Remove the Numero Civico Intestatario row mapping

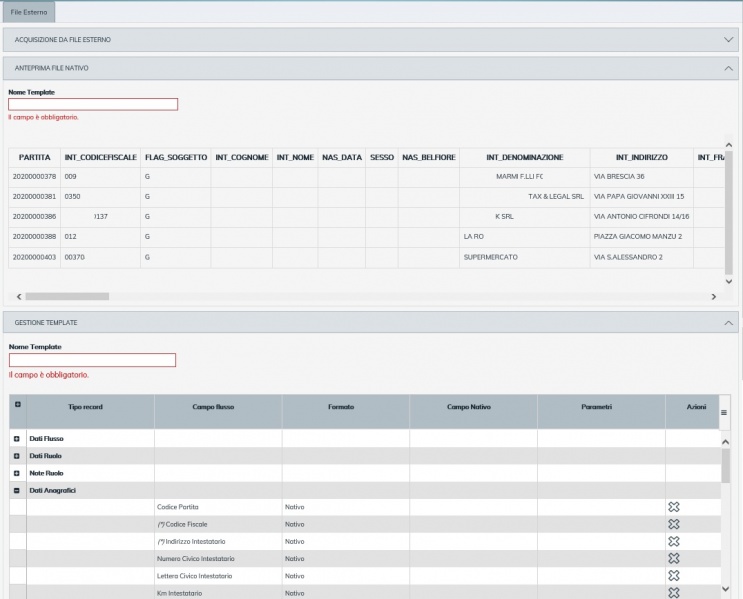(x=673, y=558)
